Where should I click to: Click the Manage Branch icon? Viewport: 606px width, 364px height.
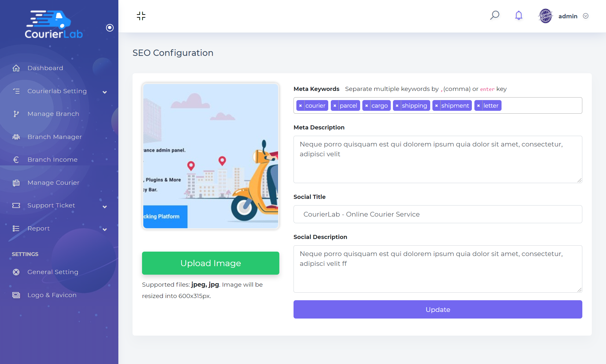[16, 114]
